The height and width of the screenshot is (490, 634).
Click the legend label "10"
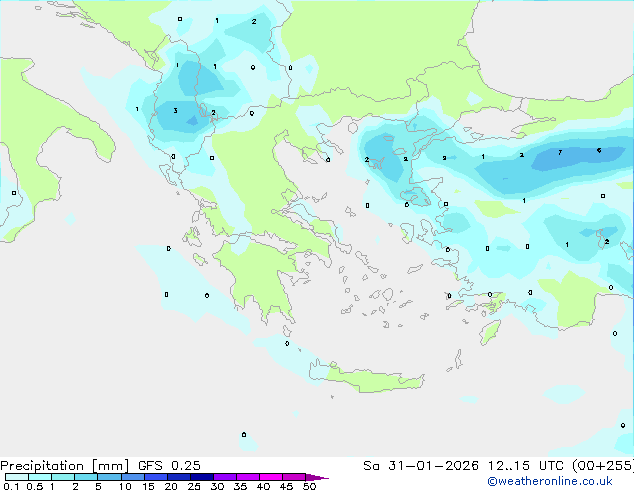point(125,486)
